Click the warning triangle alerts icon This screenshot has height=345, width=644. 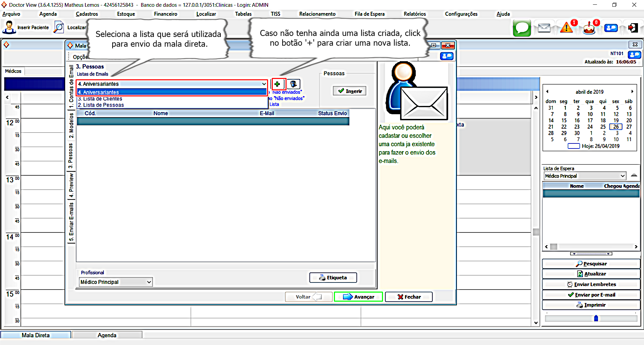click(x=566, y=28)
